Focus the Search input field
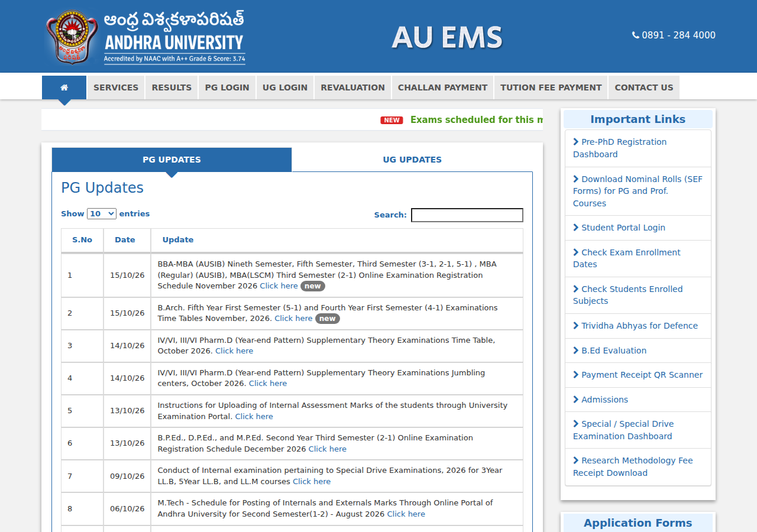This screenshot has width=757, height=532. pyautogui.click(x=467, y=215)
